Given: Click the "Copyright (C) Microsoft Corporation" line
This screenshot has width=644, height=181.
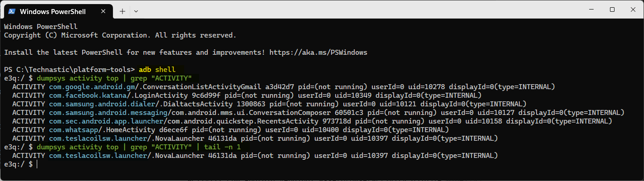Looking at the screenshot, I should tap(120, 35).
